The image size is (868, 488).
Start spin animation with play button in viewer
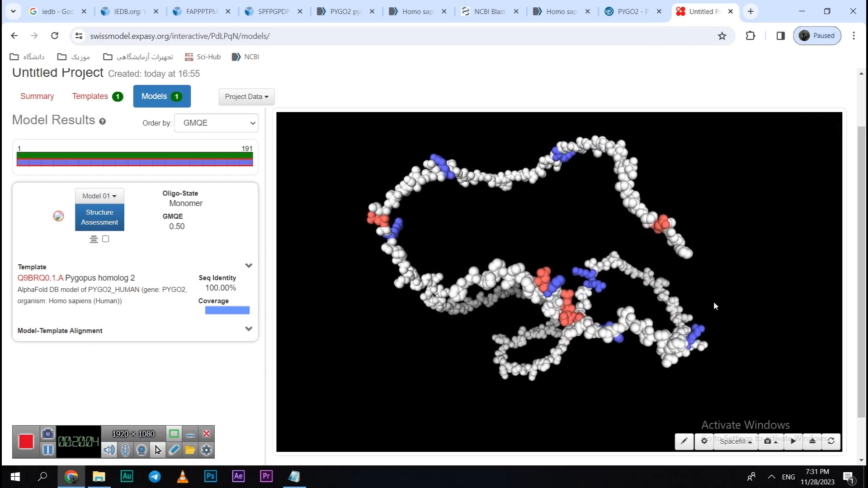793,441
